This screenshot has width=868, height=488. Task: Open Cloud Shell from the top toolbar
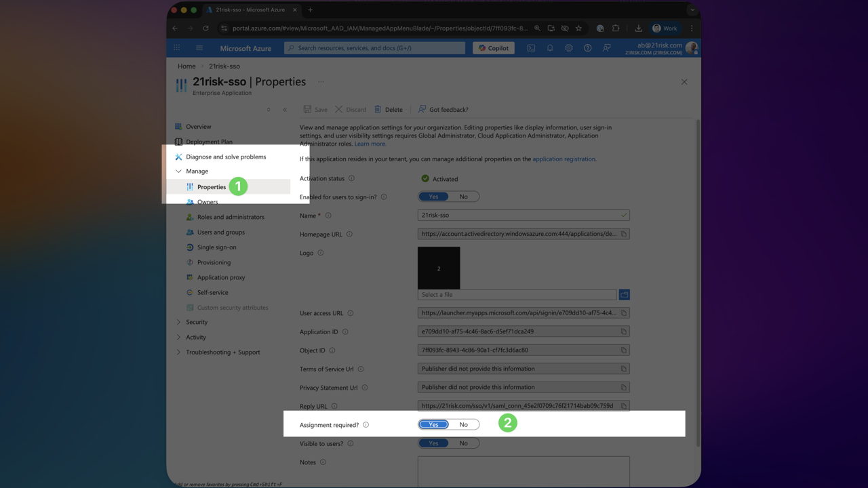[x=531, y=47]
